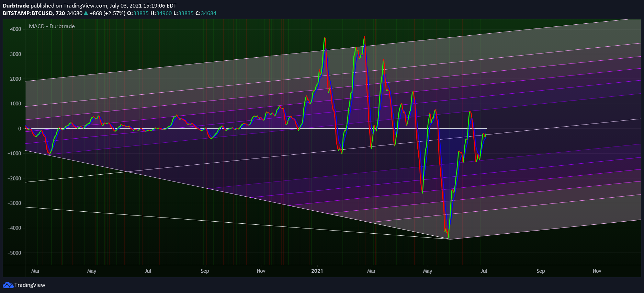Click the −4000 y-axis label
Viewport: 644px width, 293px height.
pos(14,228)
